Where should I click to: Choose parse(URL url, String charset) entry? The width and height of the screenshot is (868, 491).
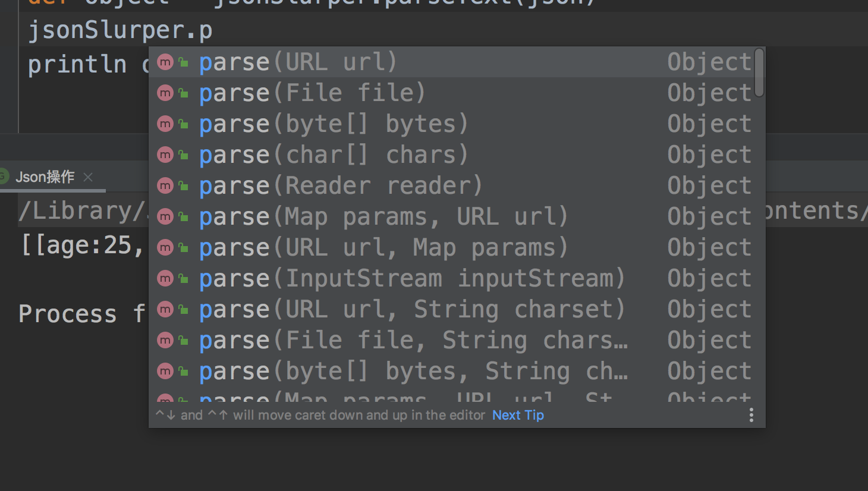(x=457, y=309)
